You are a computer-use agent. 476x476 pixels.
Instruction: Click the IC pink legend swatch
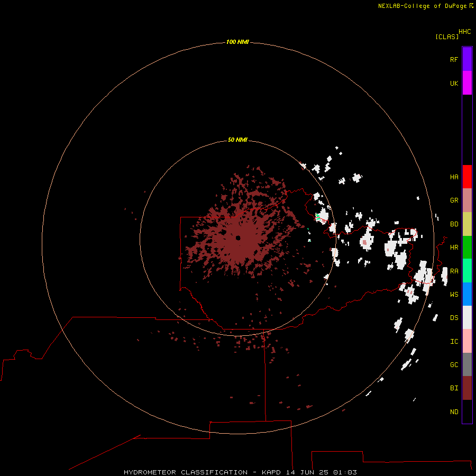click(x=467, y=341)
